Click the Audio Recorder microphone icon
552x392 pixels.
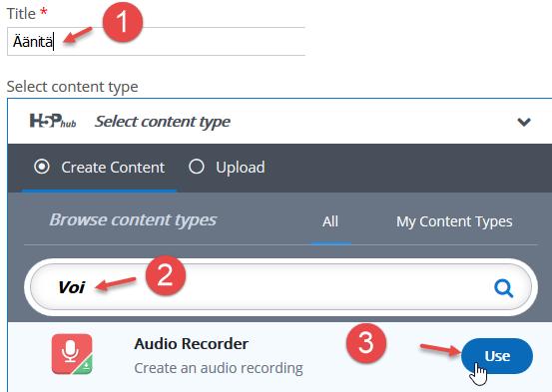point(72,354)
